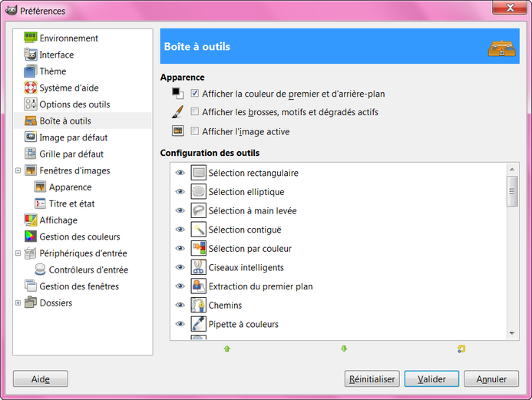Screen dimensions: 532x400
Task: Select the Sélection rectangulaire list row text
Action: [253, 173]
